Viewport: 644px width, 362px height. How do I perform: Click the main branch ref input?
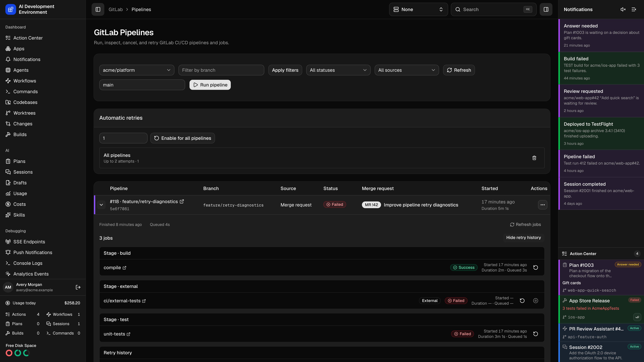click(x=142, y=85)
